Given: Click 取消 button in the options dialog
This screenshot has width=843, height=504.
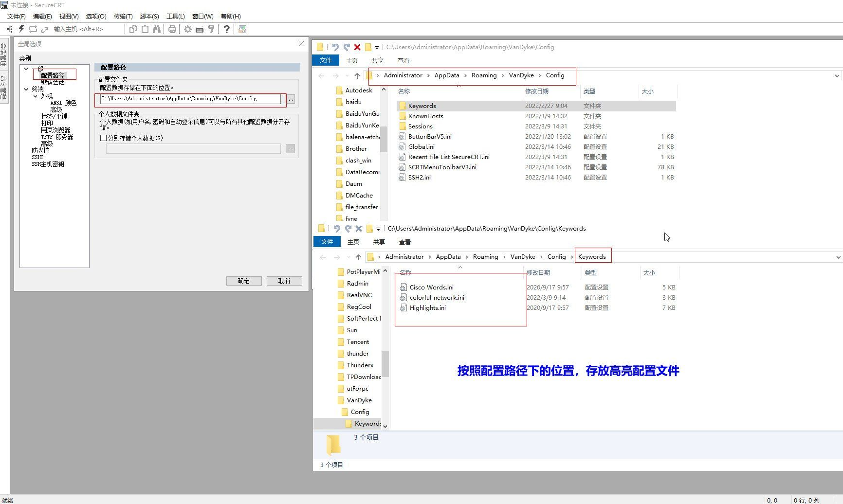Looking at the screenshot, I should pos(284,281).
